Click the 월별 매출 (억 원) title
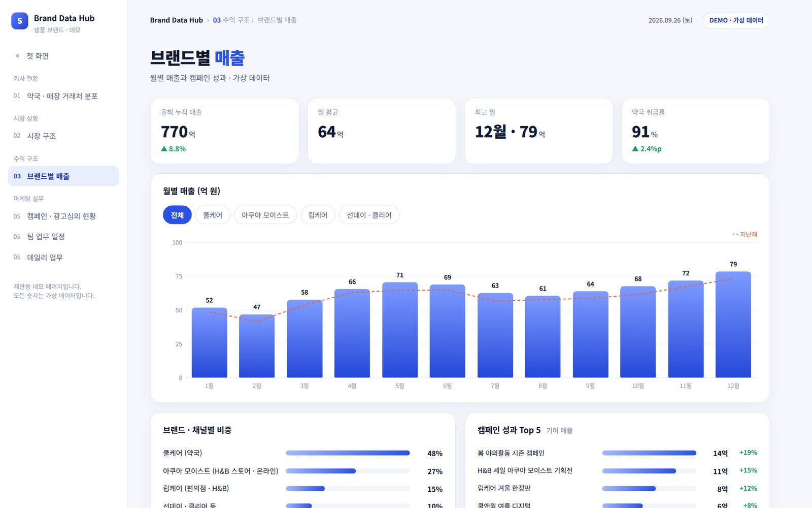The height and width of the screenshot is (508, 812). pos(191,191)
